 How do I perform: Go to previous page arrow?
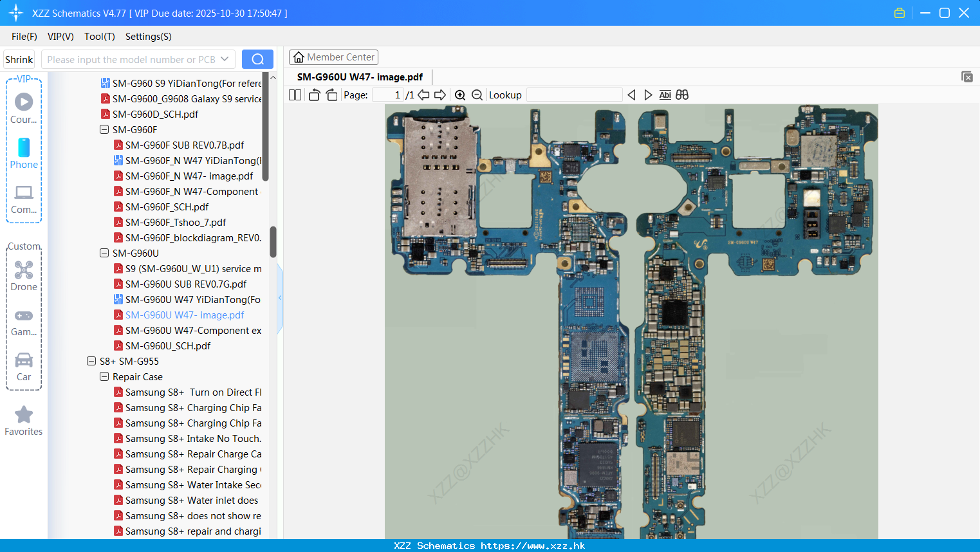[x=423, y=95]
